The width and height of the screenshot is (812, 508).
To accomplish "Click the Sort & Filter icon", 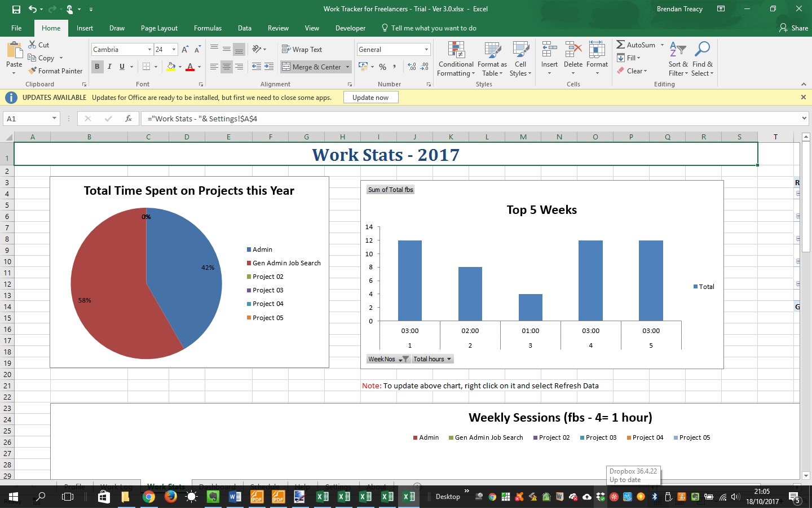I will (678, 59).
